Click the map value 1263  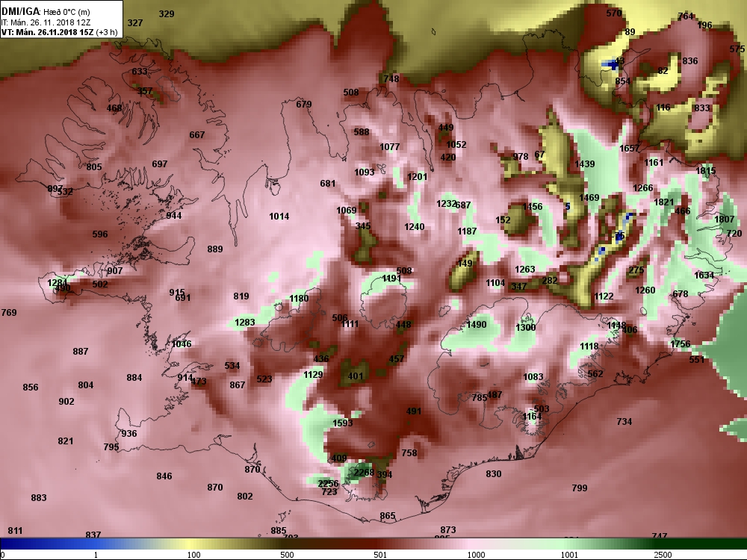[525, 269]
